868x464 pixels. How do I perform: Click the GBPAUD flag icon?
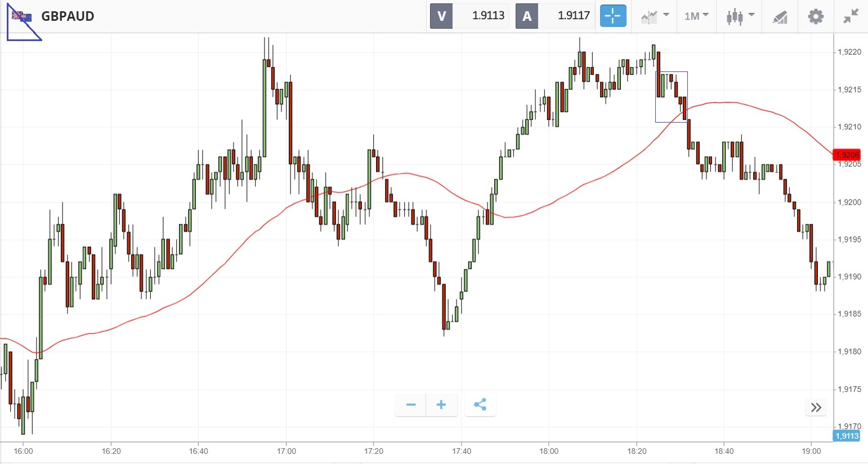(x=22, y=16)
